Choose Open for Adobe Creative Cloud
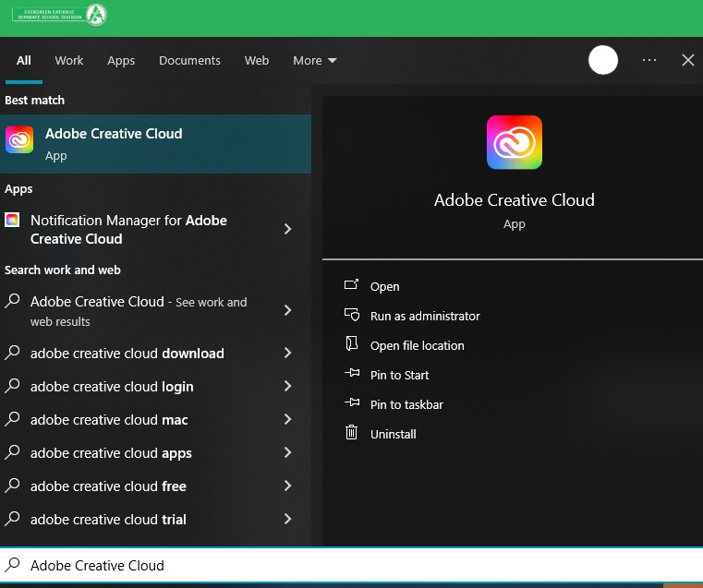The width and height of the screenshot is (703, 588). [x=384, y=286]
